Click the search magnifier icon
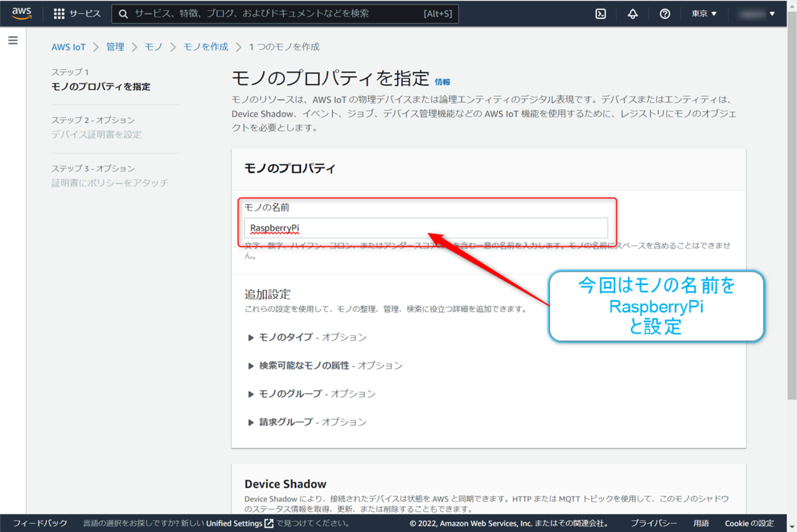The width and height of the screenshot is (797, 532). click(x=124, y=13)
